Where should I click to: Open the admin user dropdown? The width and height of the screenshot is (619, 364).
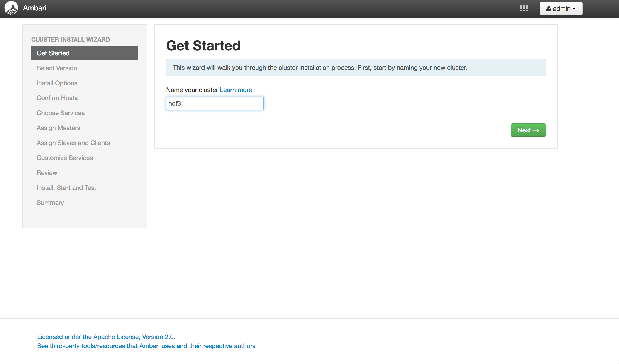[x=561, y=9]
